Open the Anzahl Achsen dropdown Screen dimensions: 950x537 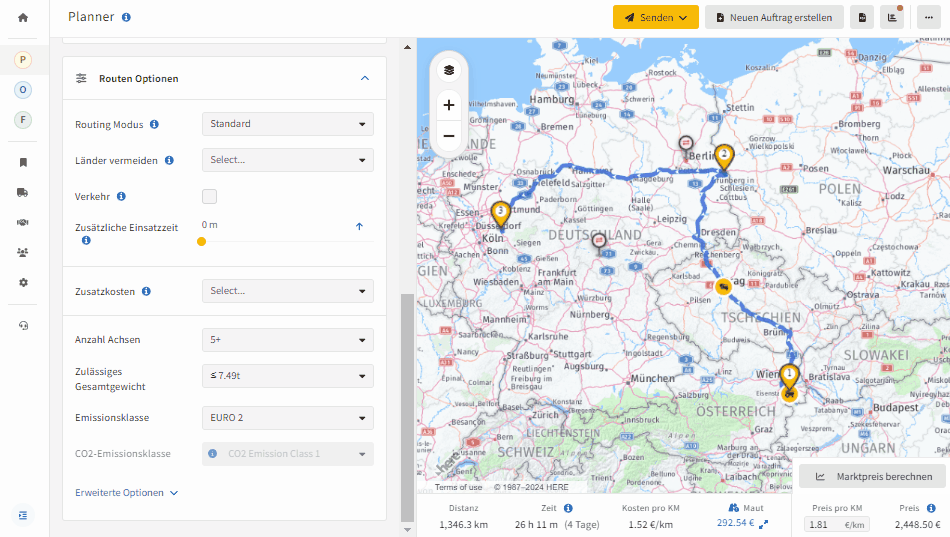pyautogui.click(x=288, y=340)
